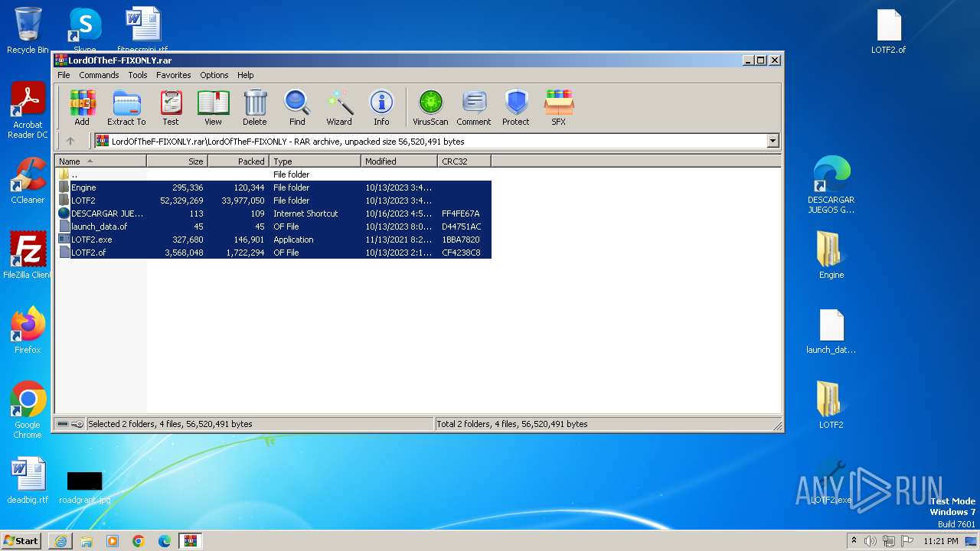
Task: Sort by the Name column header
Action: [100, 161]
